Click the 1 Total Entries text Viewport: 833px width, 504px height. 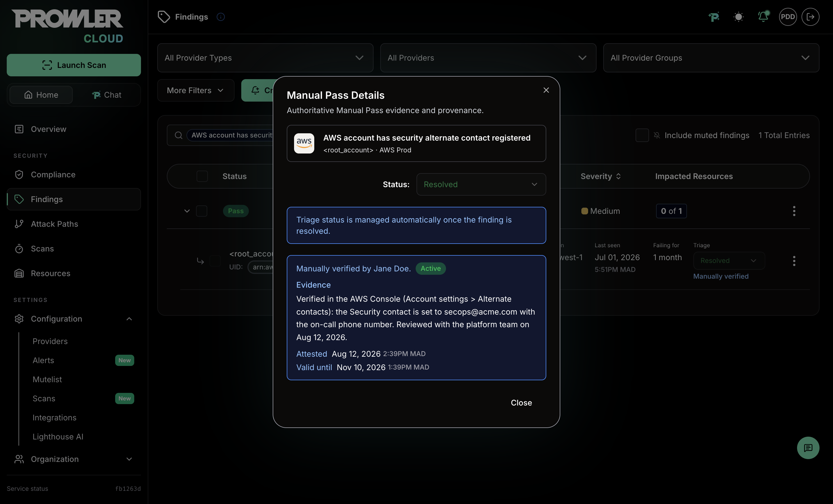pyautogui.click(x=784, y=136)
